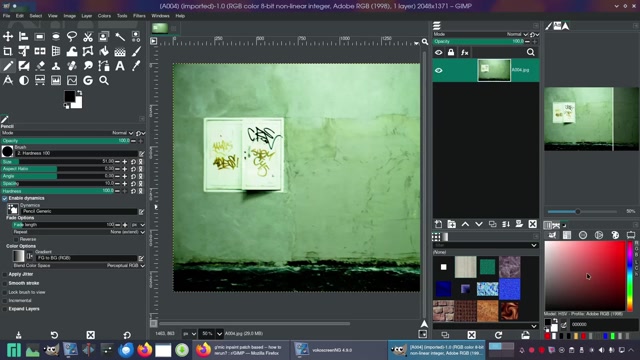Open the Layer menu
The width and height of the screenshot is (640, 360).
click(x=87, y=16)
